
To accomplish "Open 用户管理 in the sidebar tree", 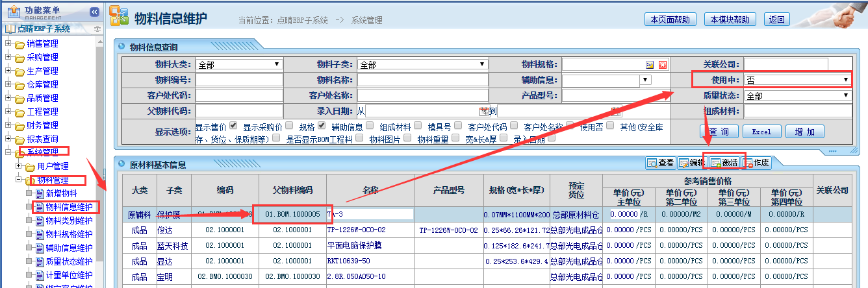I will (52, 166).
